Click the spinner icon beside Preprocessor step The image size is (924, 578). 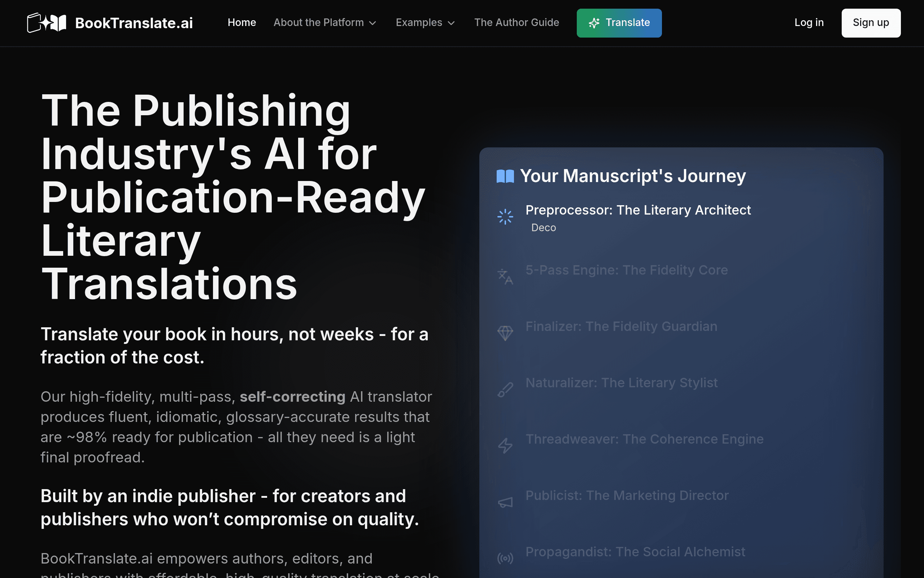[505, 217]
